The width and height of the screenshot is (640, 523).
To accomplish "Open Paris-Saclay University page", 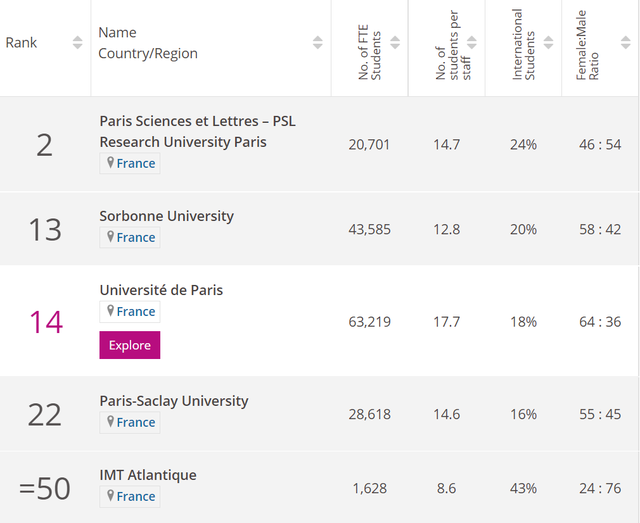I will 174,401.
